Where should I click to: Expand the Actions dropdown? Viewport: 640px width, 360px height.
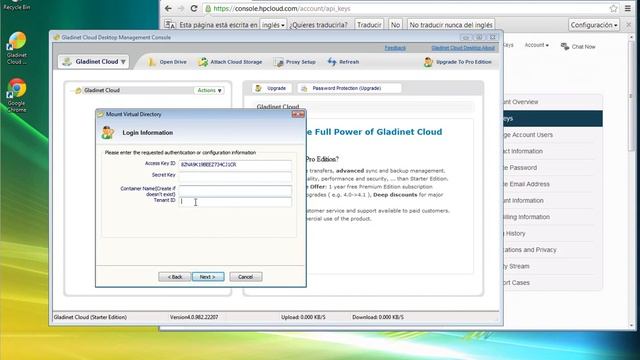tap(209, 90)
